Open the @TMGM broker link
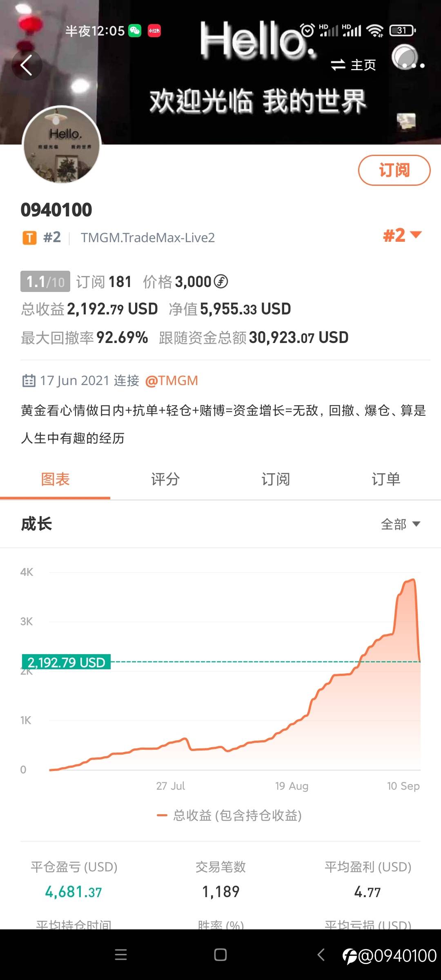 tap(171, 381)
